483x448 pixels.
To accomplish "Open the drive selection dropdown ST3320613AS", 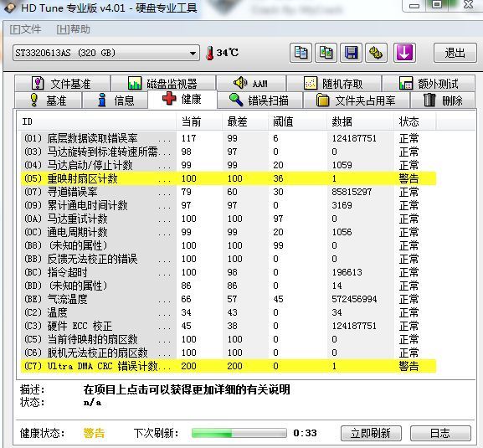I will [x=106, y=53].
